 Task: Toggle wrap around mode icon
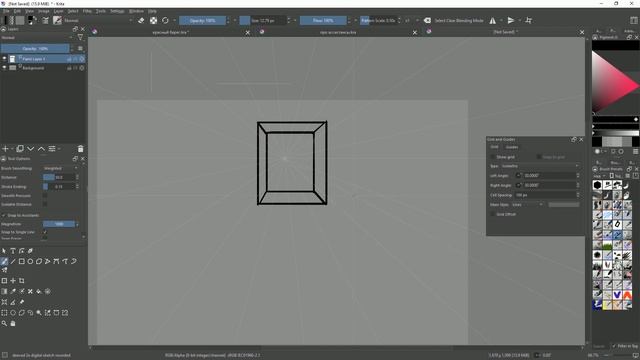(529, 20)
